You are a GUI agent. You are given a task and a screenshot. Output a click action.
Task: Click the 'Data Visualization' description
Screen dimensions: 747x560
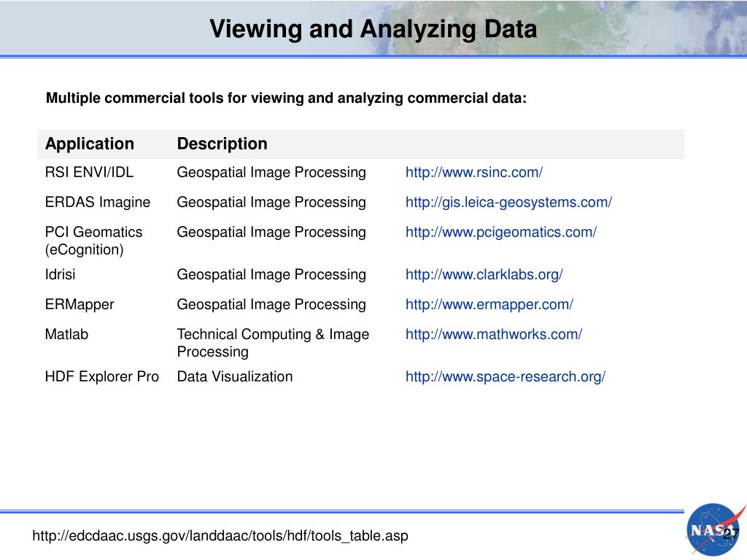(x=235, y=377)
